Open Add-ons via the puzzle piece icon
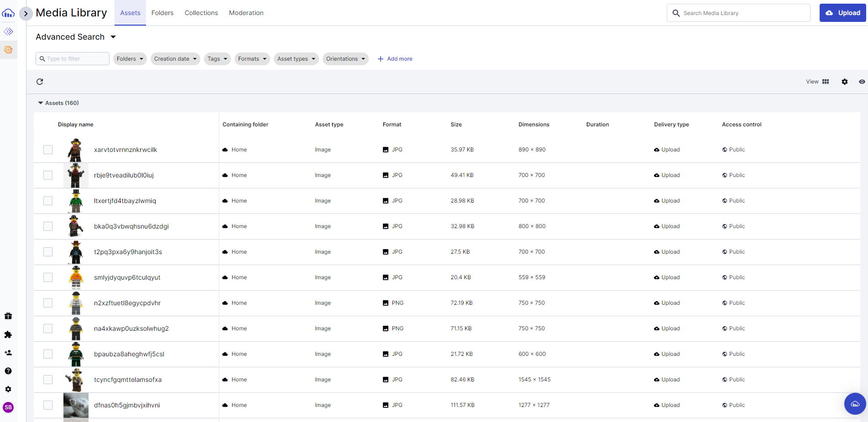This screenshot has width=868, height=422. tap(8, 334)
